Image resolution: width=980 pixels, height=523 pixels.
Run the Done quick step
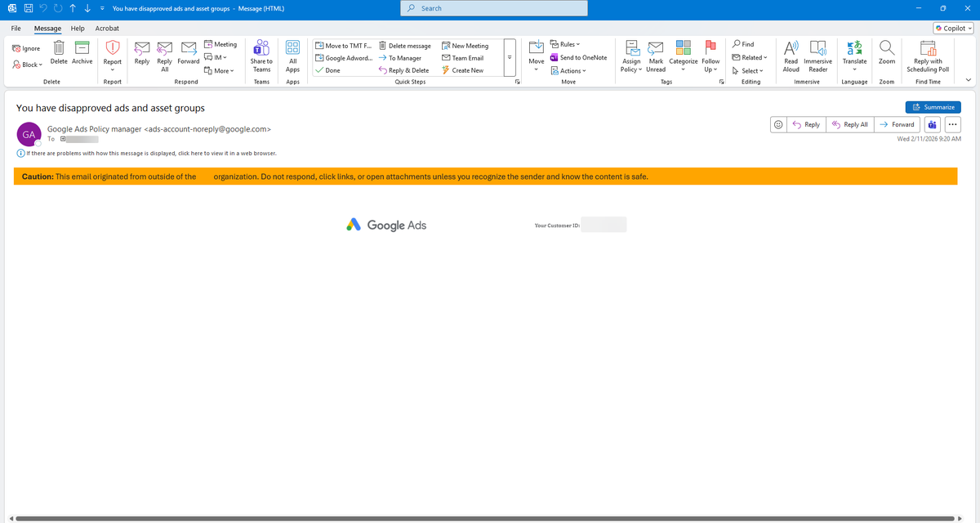coord(327,70)
